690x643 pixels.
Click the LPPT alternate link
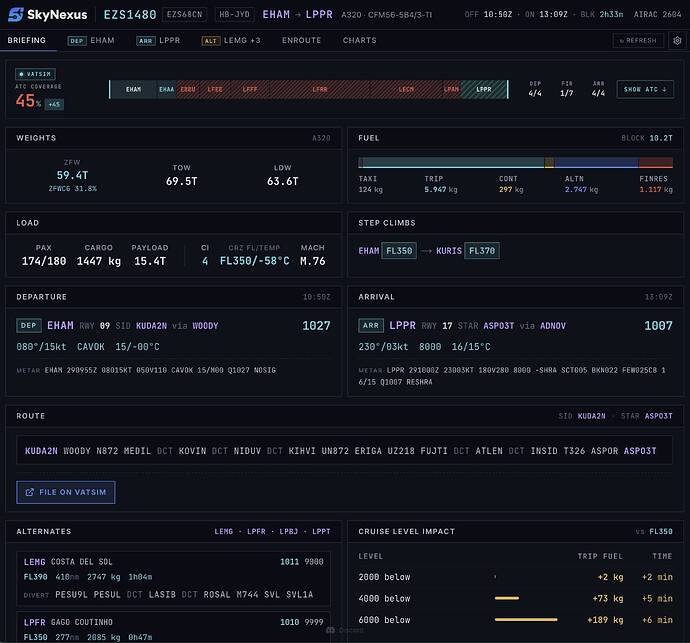click(321, 532)
